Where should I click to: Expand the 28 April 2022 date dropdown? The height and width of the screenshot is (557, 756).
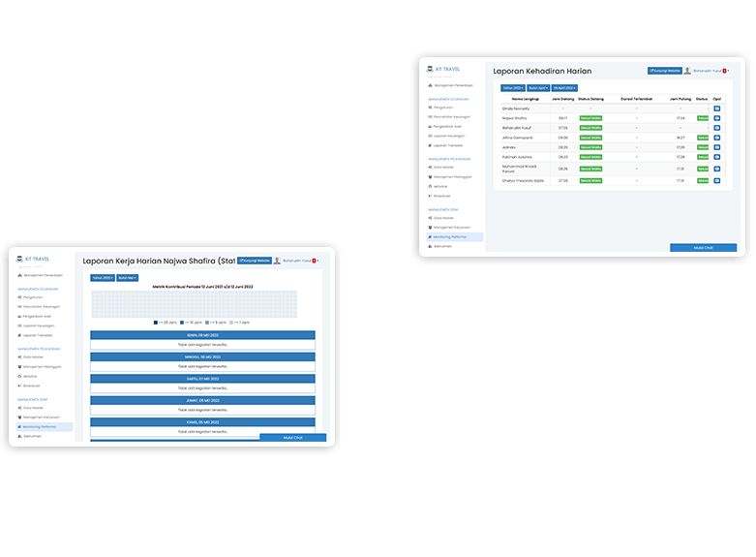coord(564,87)
